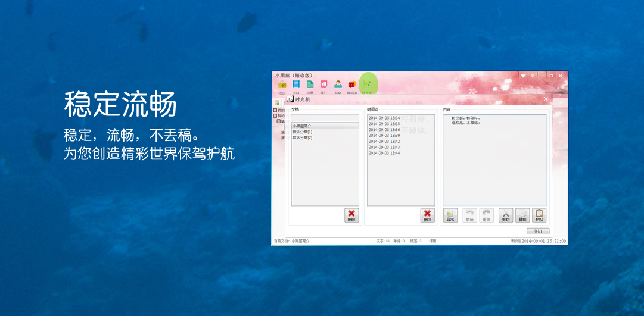Click the copy (复制) button
This screenshot has height=316, width=644.
(x=522, y=215)
